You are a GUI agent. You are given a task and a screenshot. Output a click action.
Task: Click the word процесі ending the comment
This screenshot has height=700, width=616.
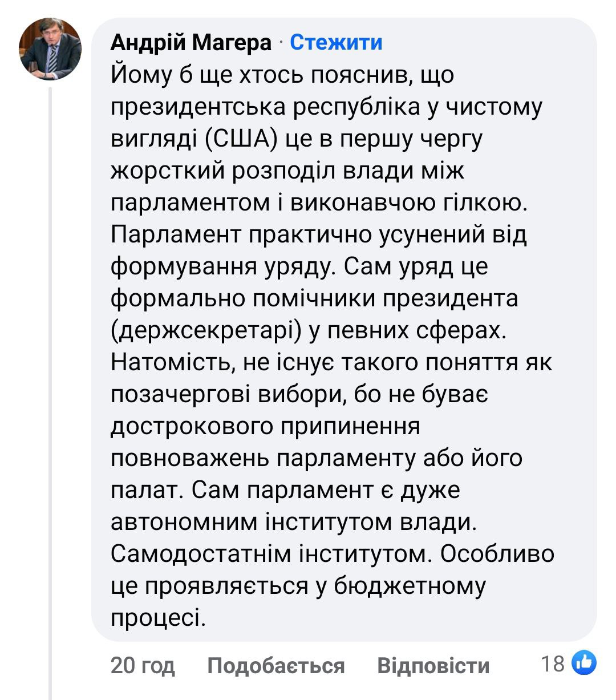157,618
